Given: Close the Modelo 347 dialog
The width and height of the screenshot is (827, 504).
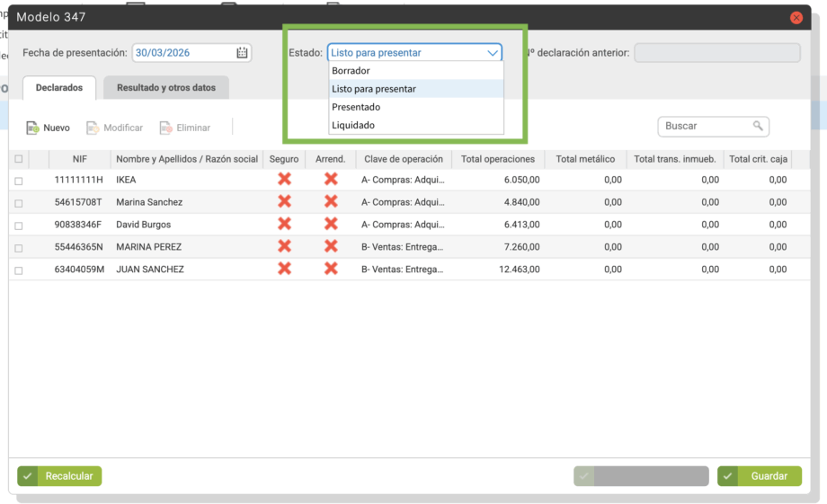Looking at the screenshot, I should point(796,18).
